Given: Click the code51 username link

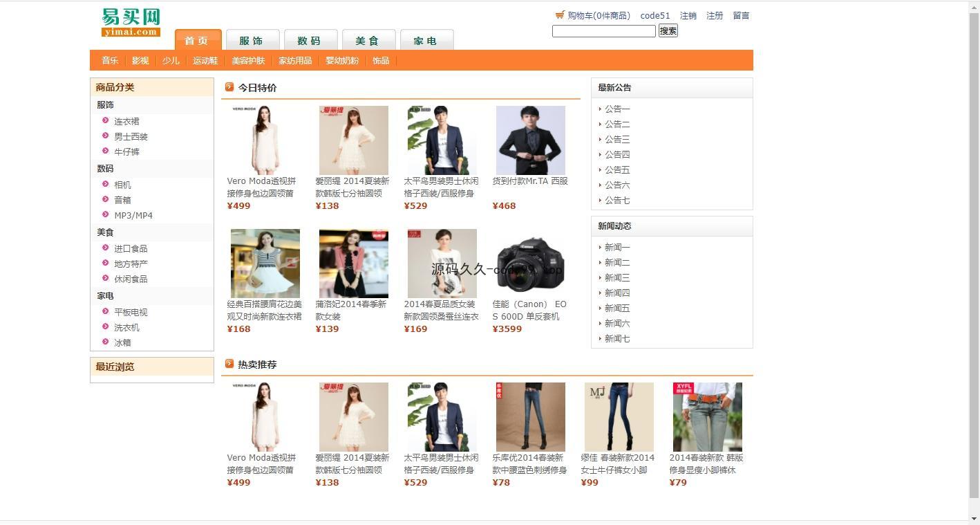Looking at the screenshot, I should 655,15.
